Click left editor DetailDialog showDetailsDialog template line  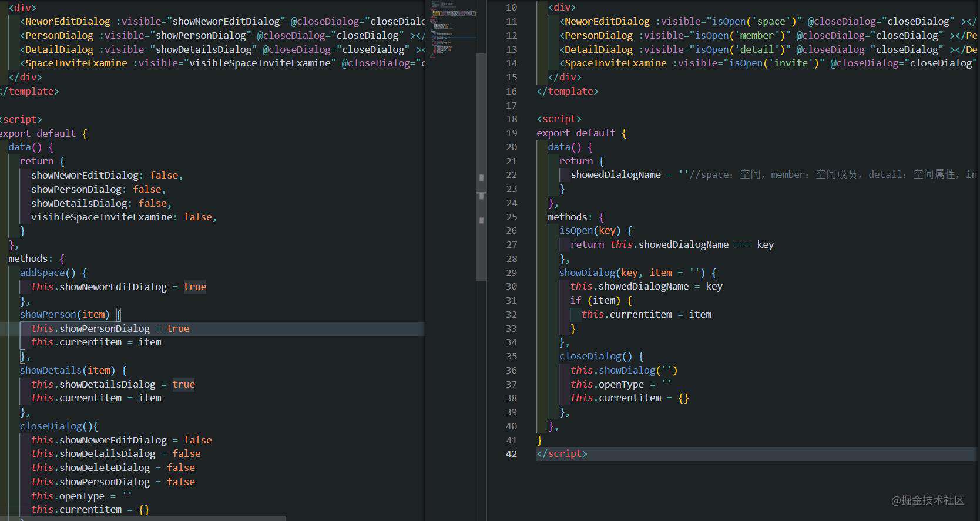coord(222,50)
